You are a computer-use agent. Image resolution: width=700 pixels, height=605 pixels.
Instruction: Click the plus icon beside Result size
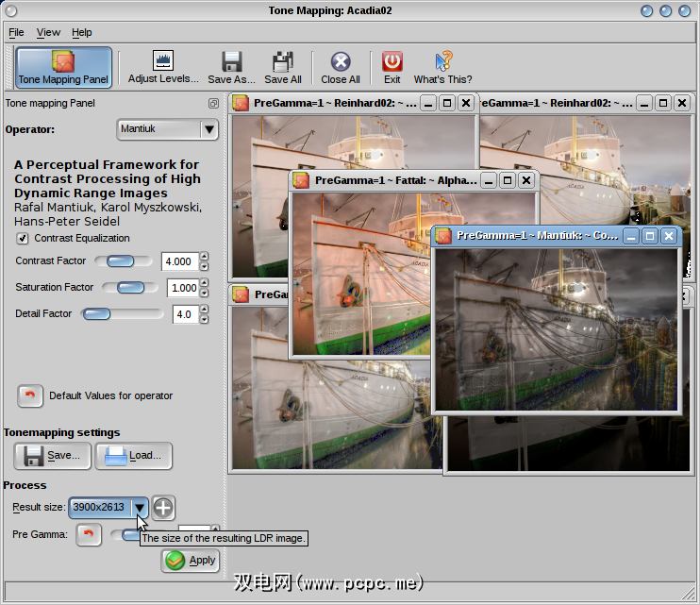coord(163,508)
